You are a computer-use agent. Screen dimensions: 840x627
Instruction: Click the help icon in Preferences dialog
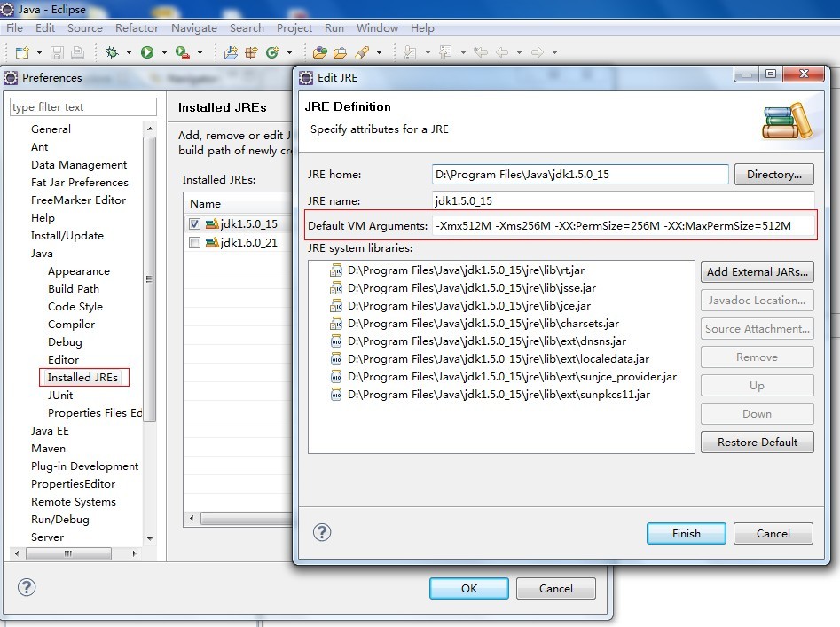[27, 587]
